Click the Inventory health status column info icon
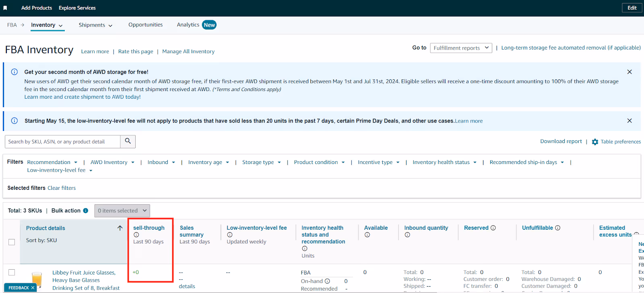 pos(304,249)
